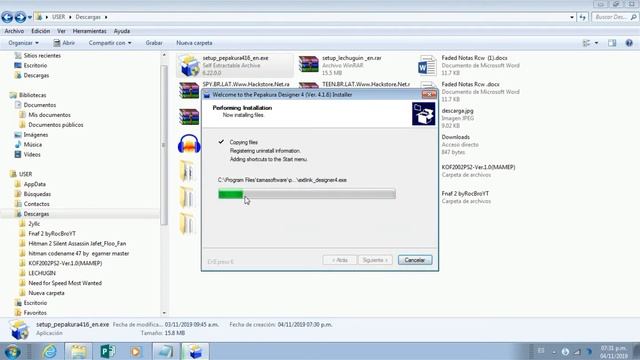Open media player taskbar icon
The height and width of the screenshot is (360, 640).
(x=136, y=351)
